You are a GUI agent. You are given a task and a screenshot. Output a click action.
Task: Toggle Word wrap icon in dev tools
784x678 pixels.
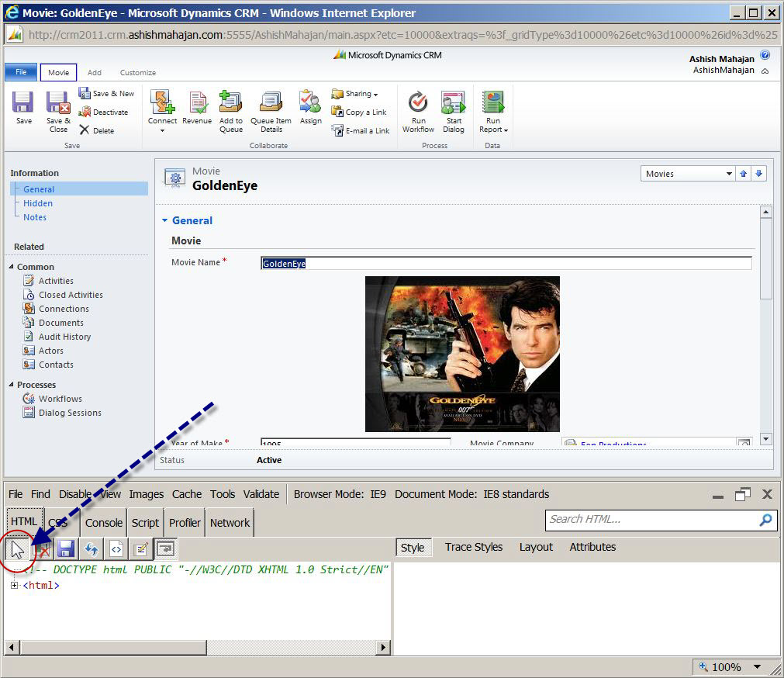pos(165,549)
